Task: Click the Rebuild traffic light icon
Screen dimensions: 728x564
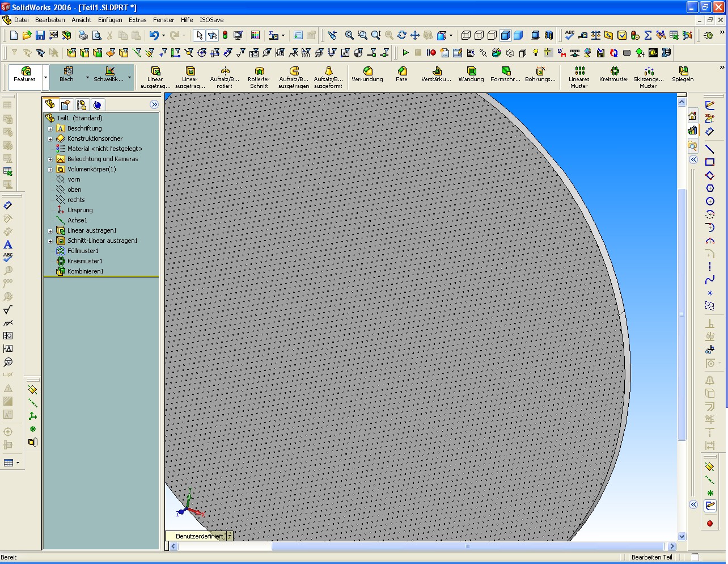Action: tap(225, 35)
